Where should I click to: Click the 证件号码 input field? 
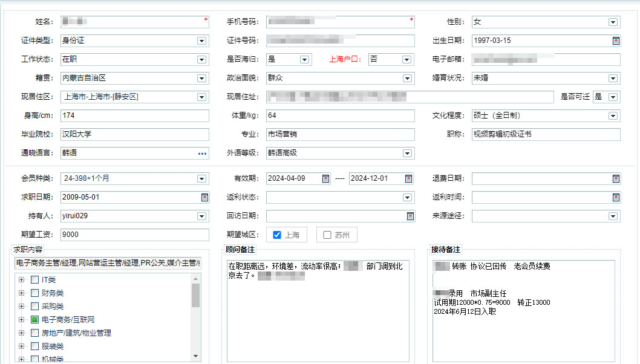[x=341, y=41]
